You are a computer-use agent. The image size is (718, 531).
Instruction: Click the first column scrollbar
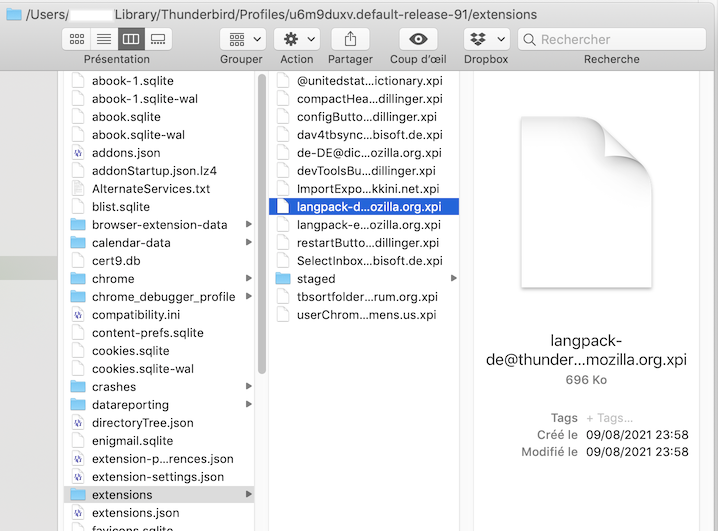pyautogui.click(x=262, y=220)
